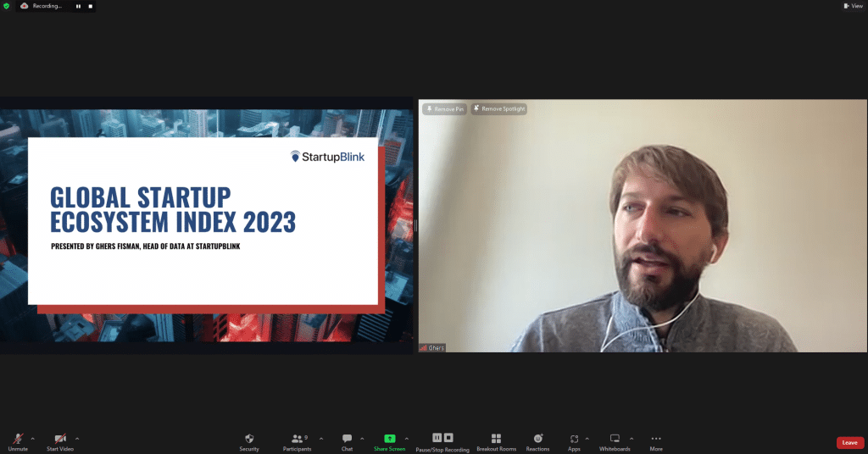
Task: Open video options arrow beside Start Video
Action: [x=77, y=439]
